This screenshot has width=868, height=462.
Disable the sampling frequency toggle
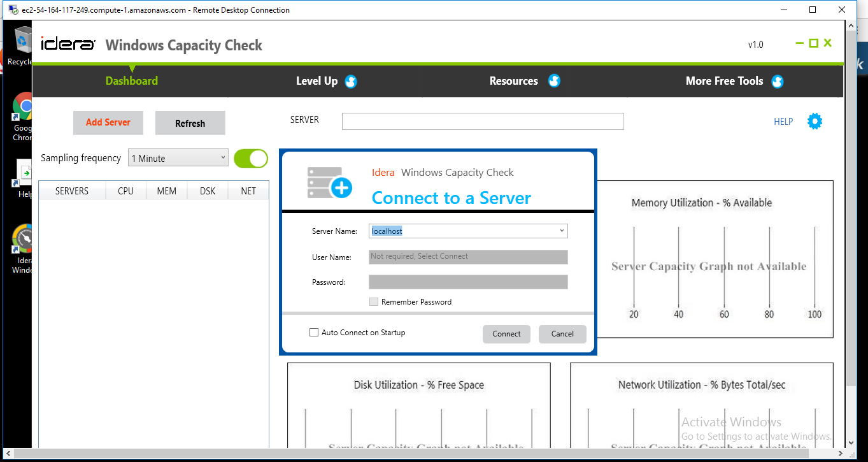tap(251, 158)
